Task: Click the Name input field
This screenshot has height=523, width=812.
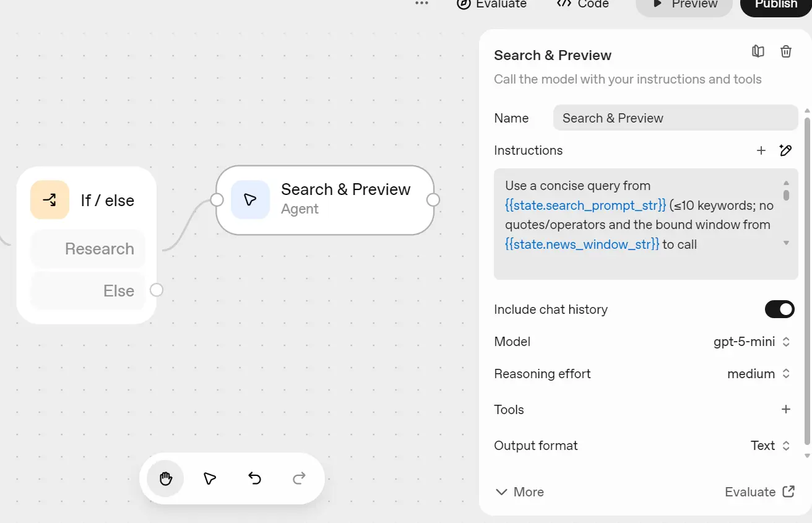Action: click(675, 118)
